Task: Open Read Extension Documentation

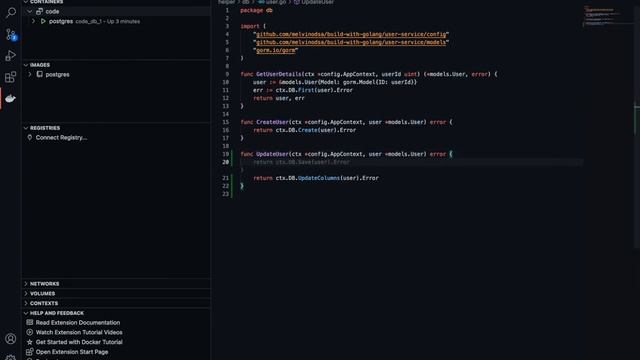Action: [78, 322]
